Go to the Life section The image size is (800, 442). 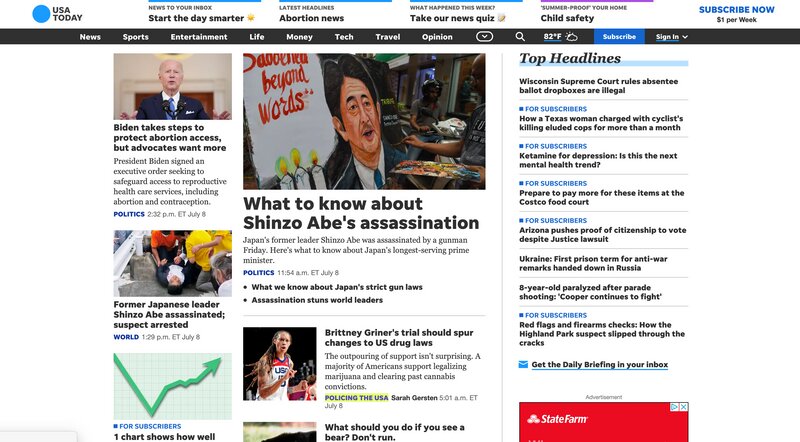(257, 37)
